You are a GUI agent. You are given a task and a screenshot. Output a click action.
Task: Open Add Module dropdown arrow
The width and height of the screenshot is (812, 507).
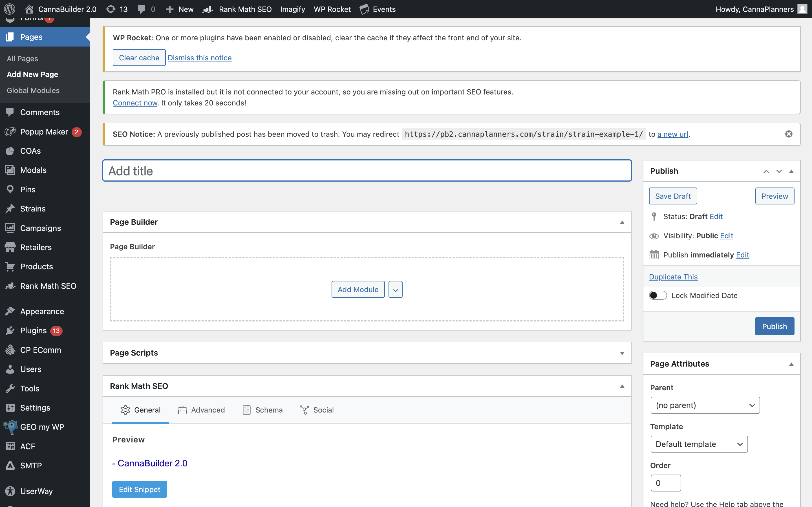tap(395, 289)
